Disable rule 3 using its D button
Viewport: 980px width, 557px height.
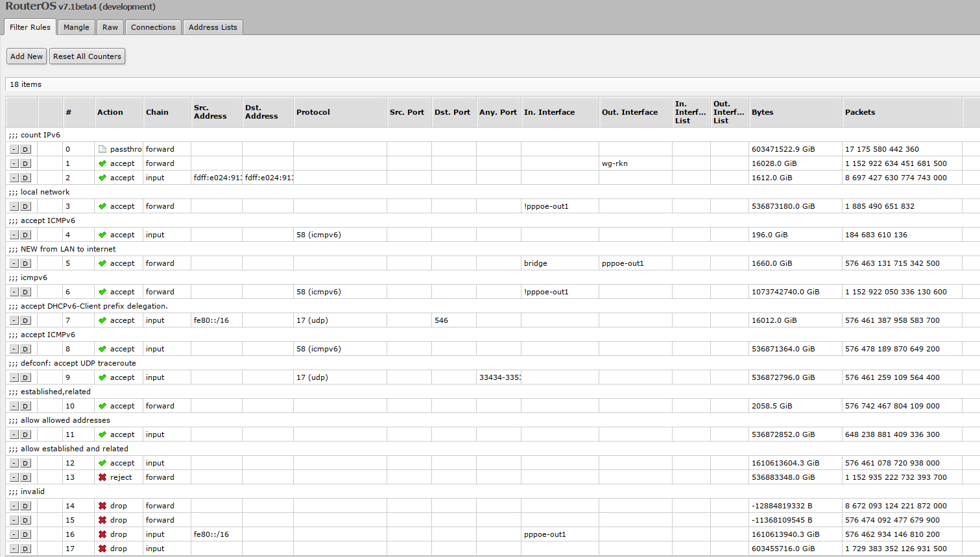[25, 206]
